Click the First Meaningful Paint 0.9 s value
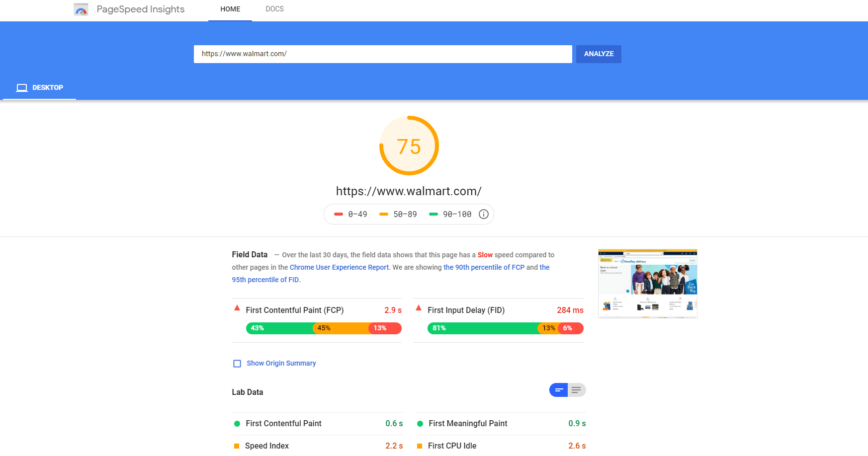The image size is (868, 456). pos(577,424)
